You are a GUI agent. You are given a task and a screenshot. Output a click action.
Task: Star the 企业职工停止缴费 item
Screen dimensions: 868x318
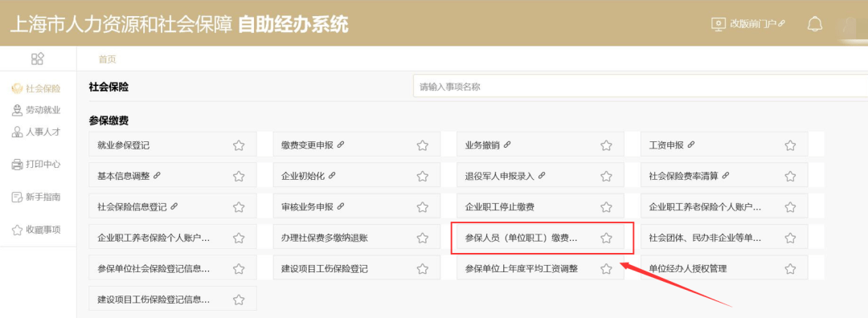606,207
